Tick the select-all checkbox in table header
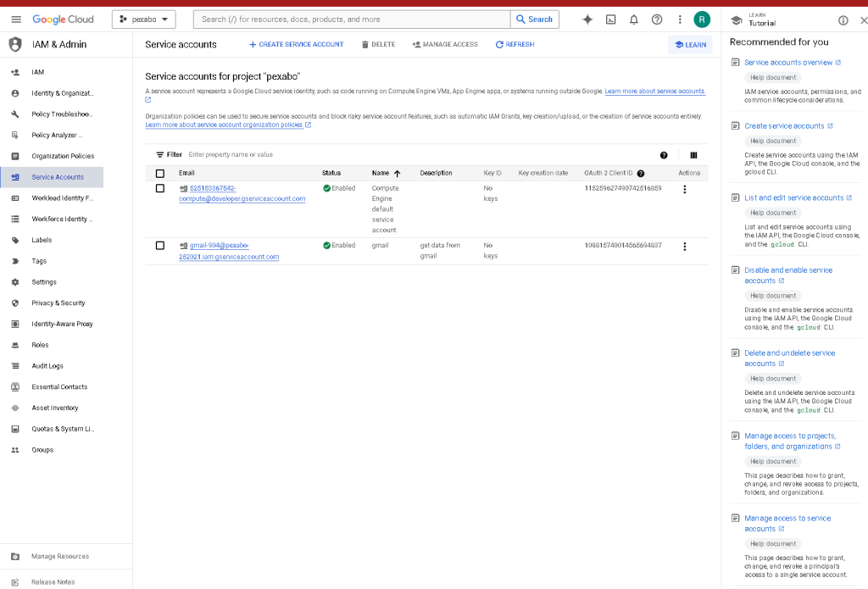Viewport: 868px width, 589px height. tap(160, 173)
